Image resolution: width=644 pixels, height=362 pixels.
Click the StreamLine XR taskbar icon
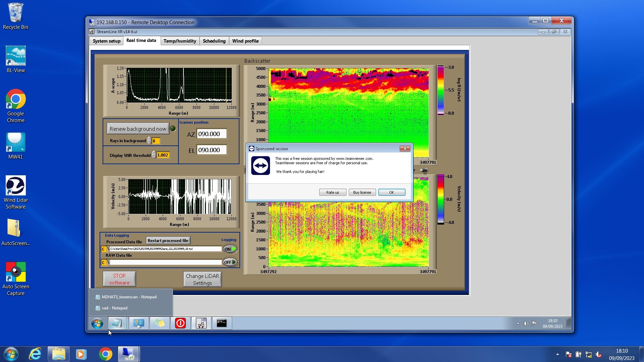(201, 323)
